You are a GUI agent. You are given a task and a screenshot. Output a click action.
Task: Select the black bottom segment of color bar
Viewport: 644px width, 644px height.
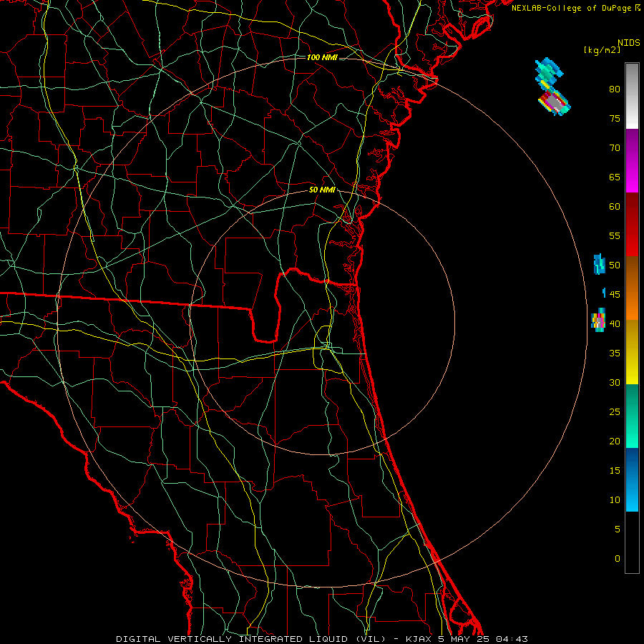[x=632, y=542]
